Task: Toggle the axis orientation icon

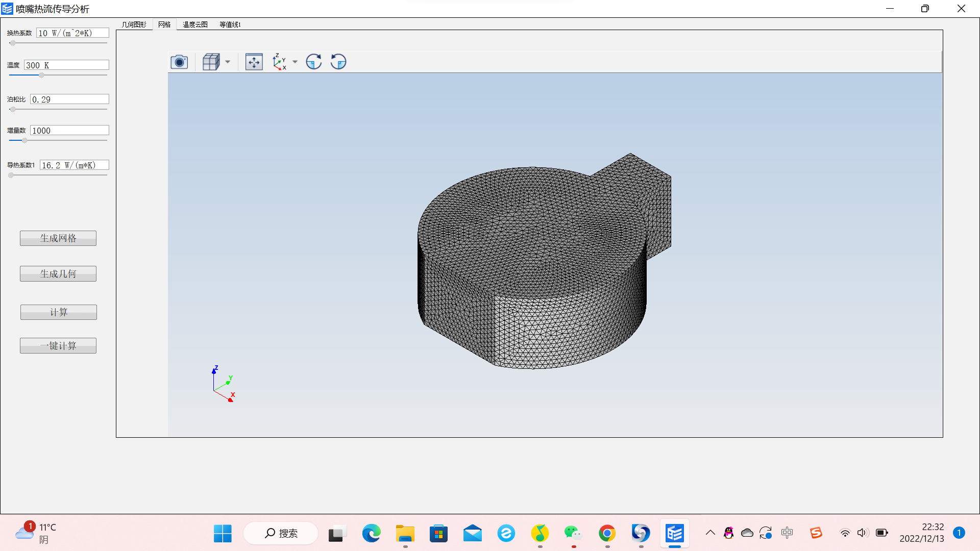Action: click(x=279, y=61)
